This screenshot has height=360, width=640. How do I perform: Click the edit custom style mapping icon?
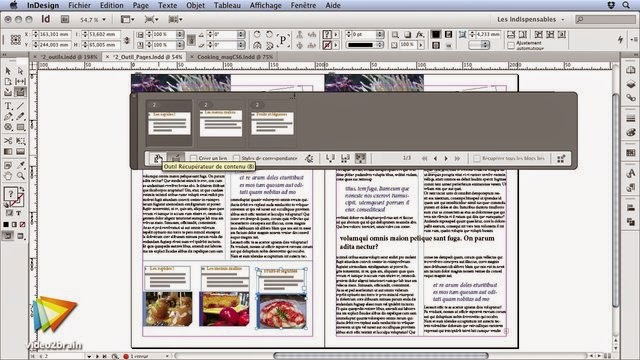[309, 158]
